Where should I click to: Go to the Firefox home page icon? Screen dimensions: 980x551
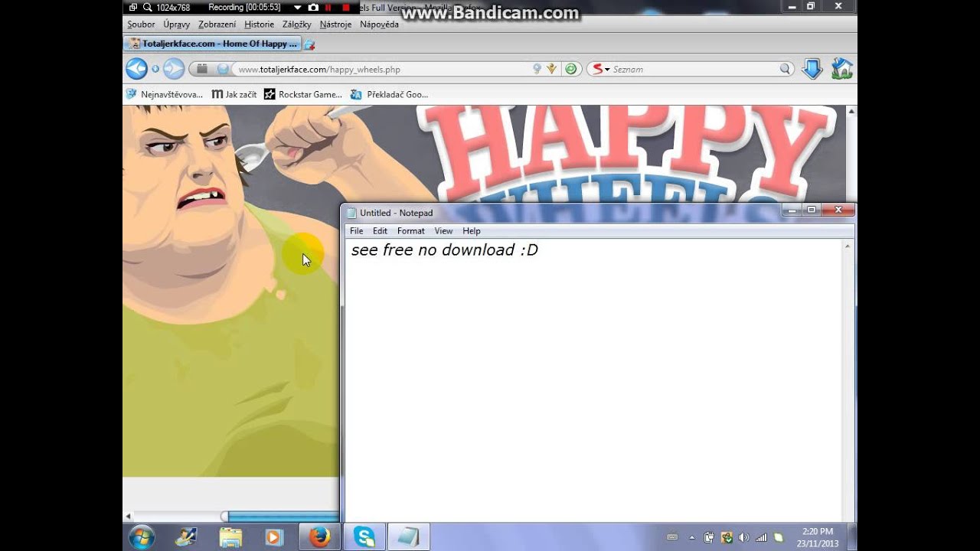pos(841,69)
